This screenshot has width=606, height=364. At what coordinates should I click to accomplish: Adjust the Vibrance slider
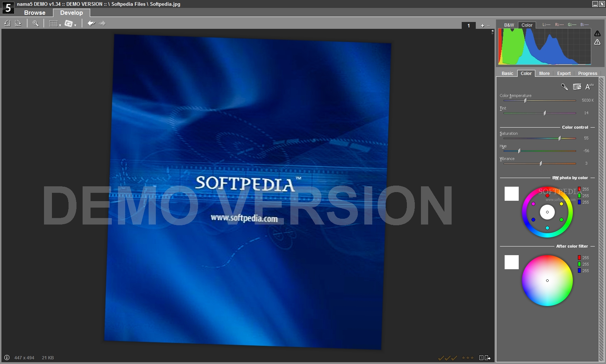pyautogui.click(x=540, y=164)
